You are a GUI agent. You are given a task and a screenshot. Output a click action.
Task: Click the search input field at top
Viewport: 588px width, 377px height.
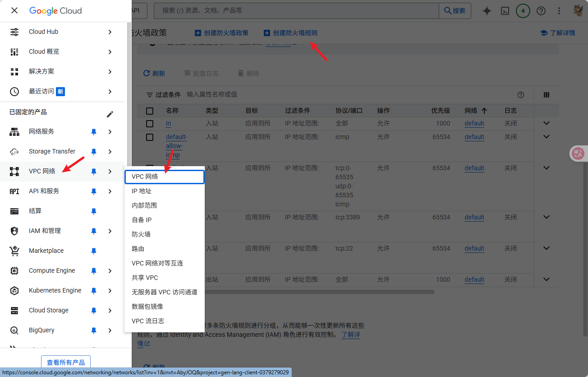(x=298, y=10)
